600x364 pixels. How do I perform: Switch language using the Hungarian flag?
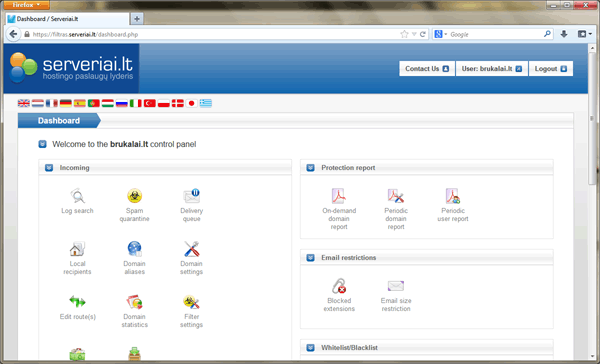[108, 103]
